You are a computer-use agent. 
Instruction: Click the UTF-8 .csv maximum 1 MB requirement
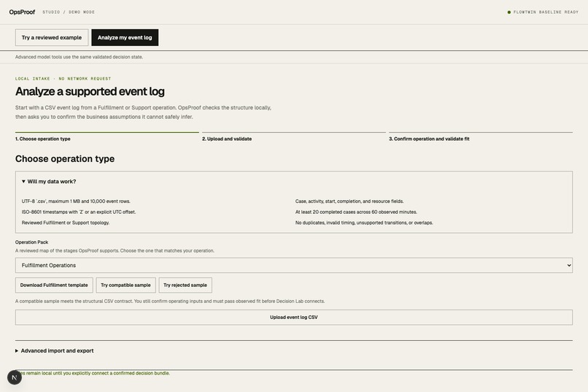pyautogui.click(x=76, y=201)
